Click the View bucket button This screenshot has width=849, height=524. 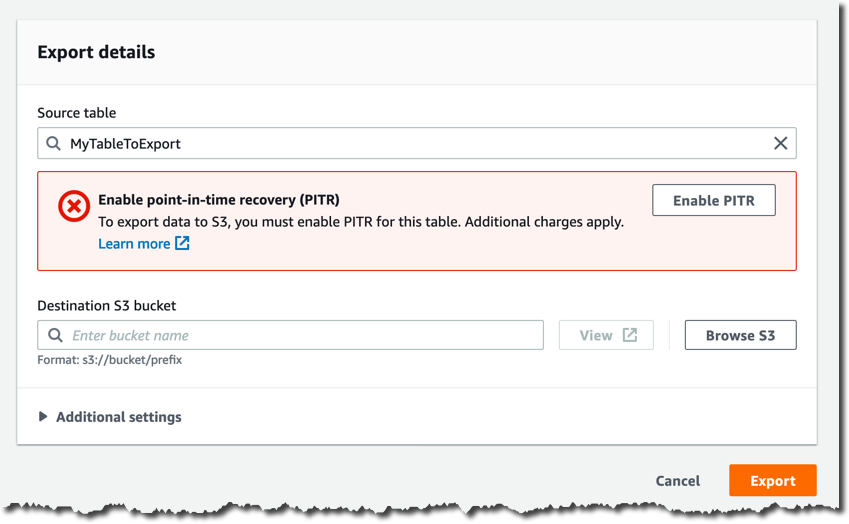pyautogui.click(x=606, y=335)
